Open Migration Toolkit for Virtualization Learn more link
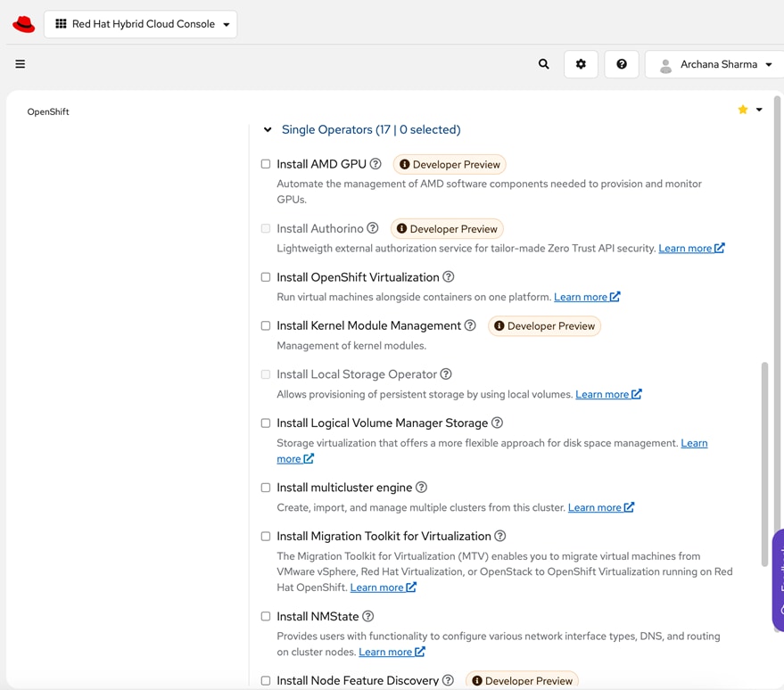 click(x=383, y=587)
